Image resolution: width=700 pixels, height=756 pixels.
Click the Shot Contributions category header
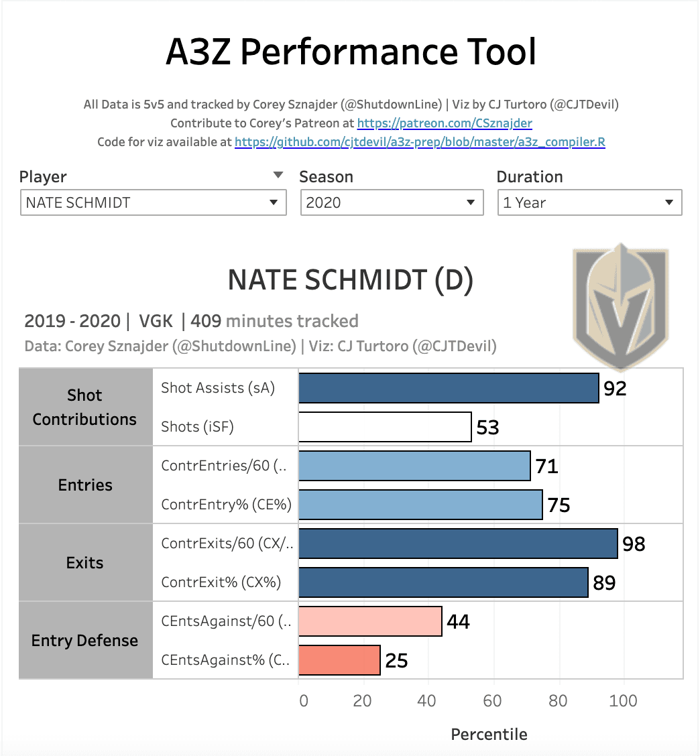click(85, 407)
